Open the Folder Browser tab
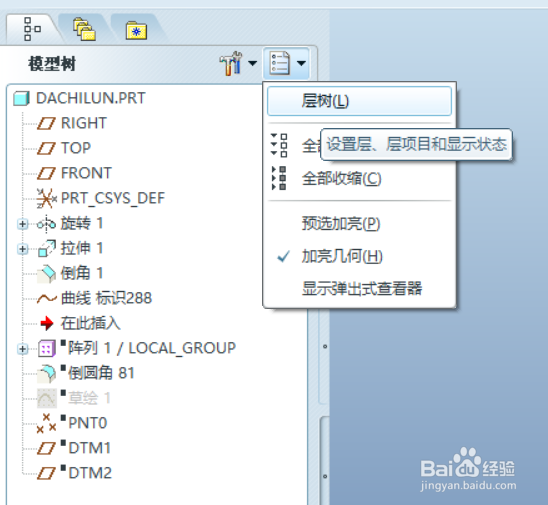This screenshot has height=505, width=548. point(84,29)
